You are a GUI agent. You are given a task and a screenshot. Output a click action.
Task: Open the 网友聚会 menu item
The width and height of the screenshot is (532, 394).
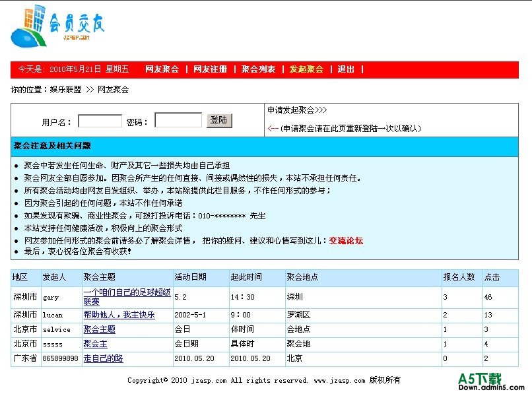click(x=162, y=69)
